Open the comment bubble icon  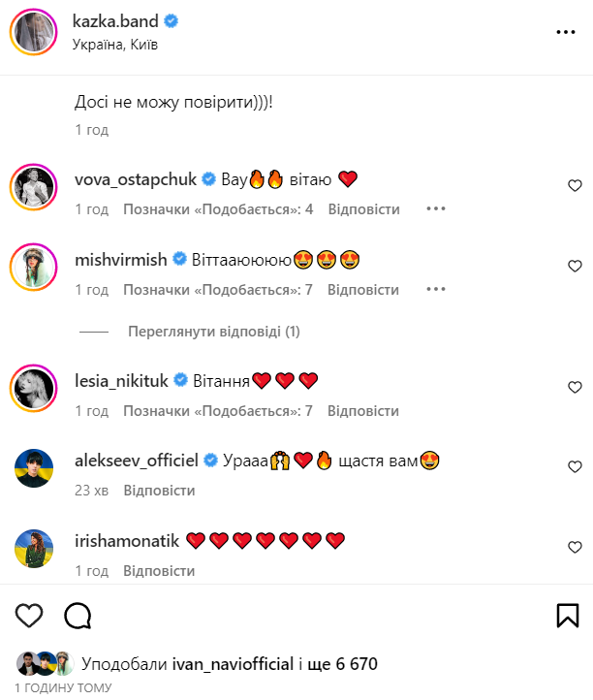pos(78,616)
